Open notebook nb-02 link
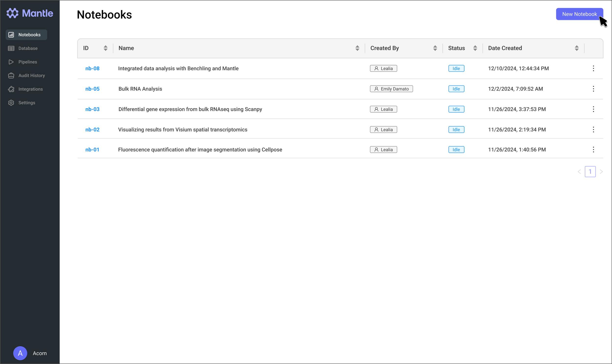Viewport: 612px width, 364px height. [92, 129]
